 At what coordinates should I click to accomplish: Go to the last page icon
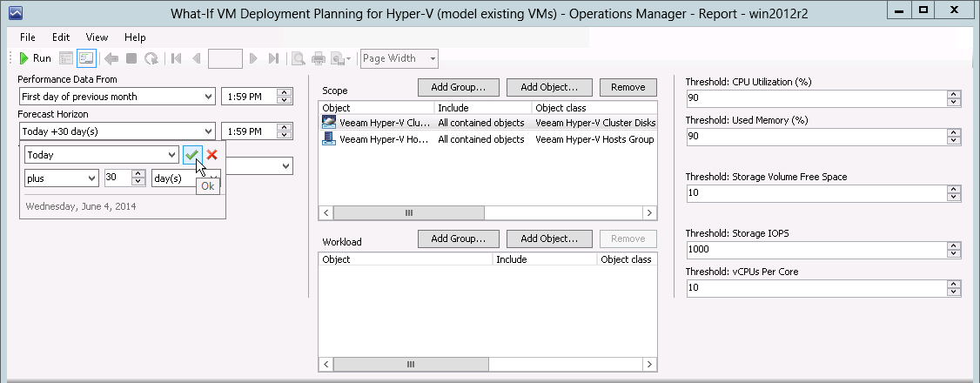click(273, 58)
